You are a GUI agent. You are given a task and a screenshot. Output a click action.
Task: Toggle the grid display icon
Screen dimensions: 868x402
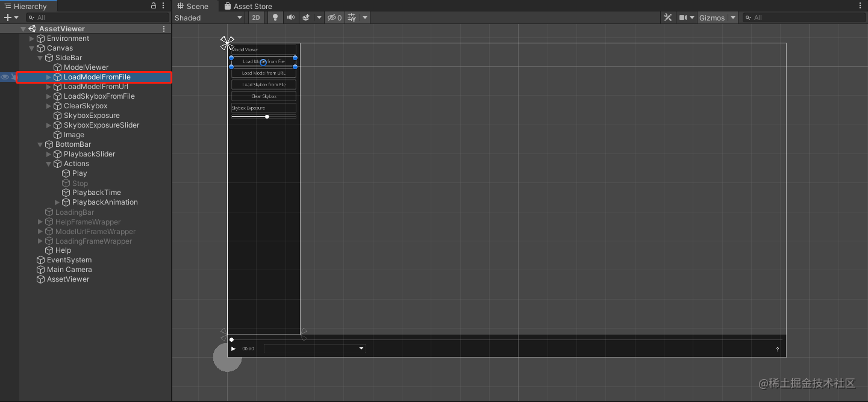(x=352, y=17)
